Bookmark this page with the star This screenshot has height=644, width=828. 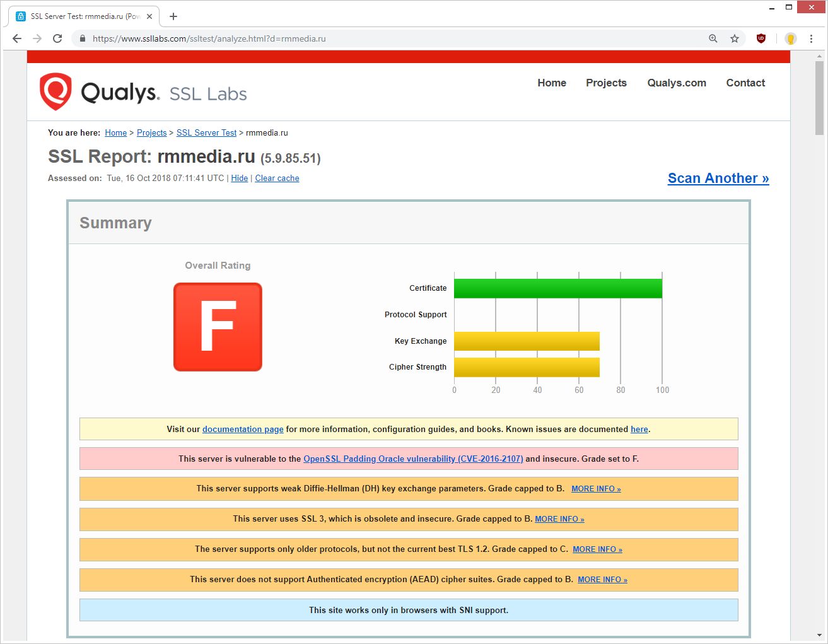[x=735, y=38]
